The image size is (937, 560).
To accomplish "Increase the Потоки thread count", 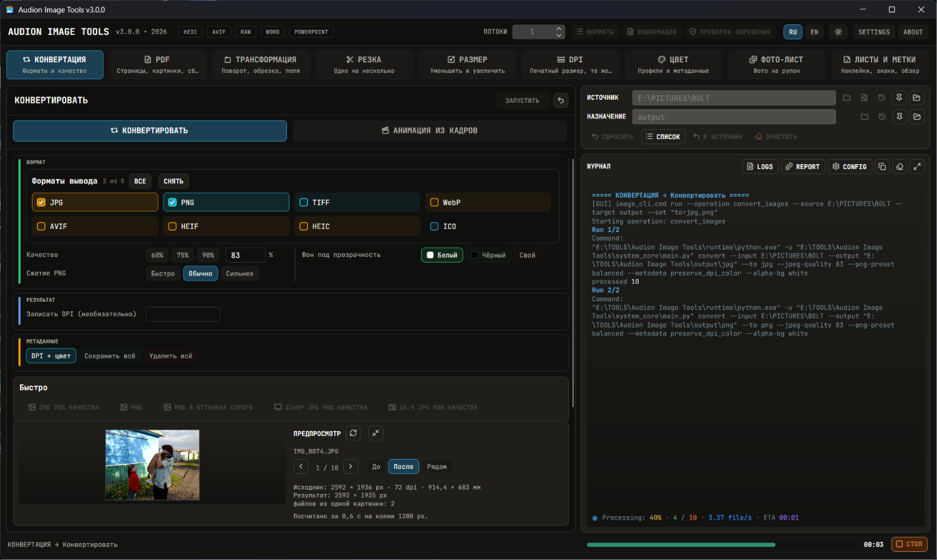I will tap(558, 28).
